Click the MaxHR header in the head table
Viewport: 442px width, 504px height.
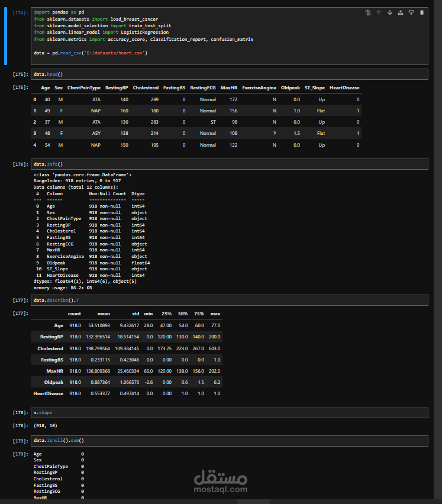pyautogui.click(x=229, y=88)
